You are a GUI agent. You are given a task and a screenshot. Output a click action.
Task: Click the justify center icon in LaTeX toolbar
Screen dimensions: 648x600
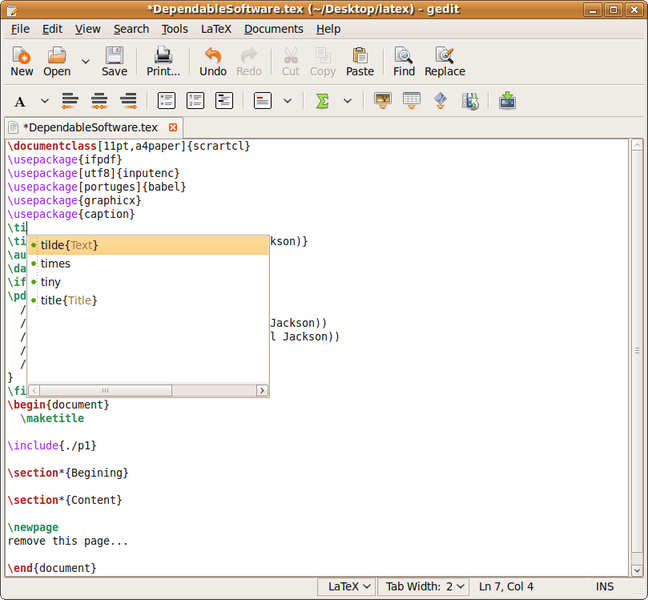click(99, 101)
